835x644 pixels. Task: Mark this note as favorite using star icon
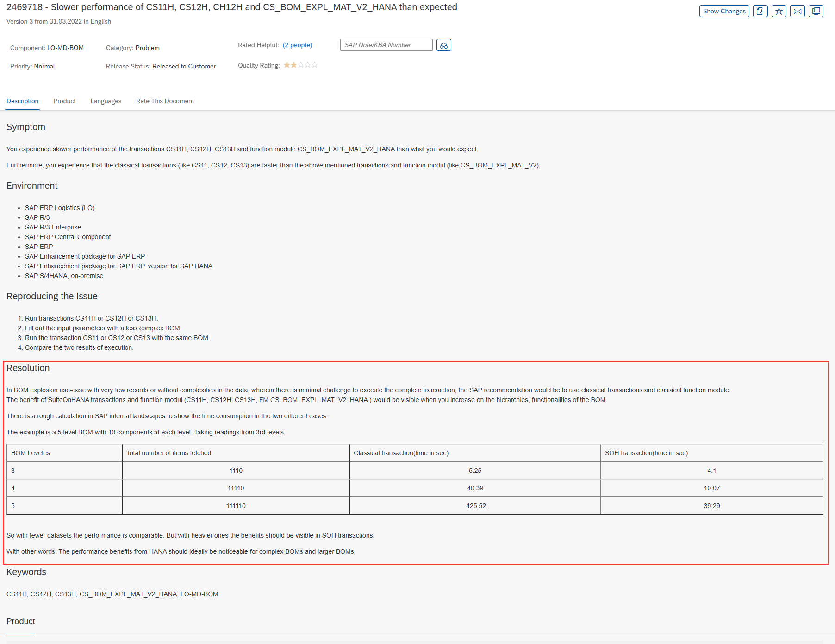coord(779,11)
